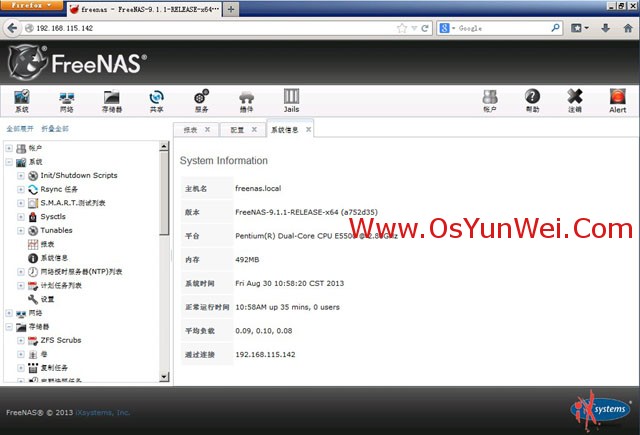Open 报表 (Reporting) in the tree
640x435 pixels.
point(47,244)
